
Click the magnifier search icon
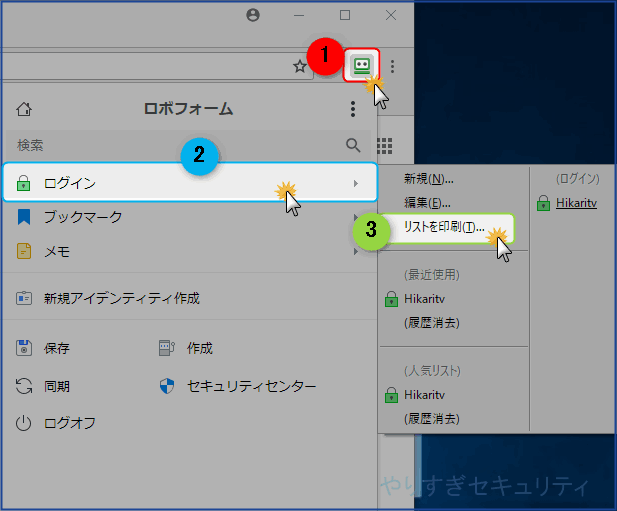(x=353, y=145)
